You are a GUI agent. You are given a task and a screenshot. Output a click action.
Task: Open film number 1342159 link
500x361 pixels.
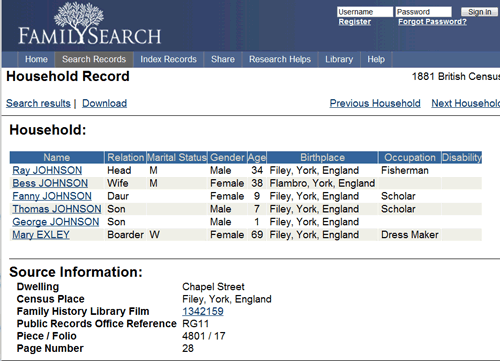coord(203,311)
